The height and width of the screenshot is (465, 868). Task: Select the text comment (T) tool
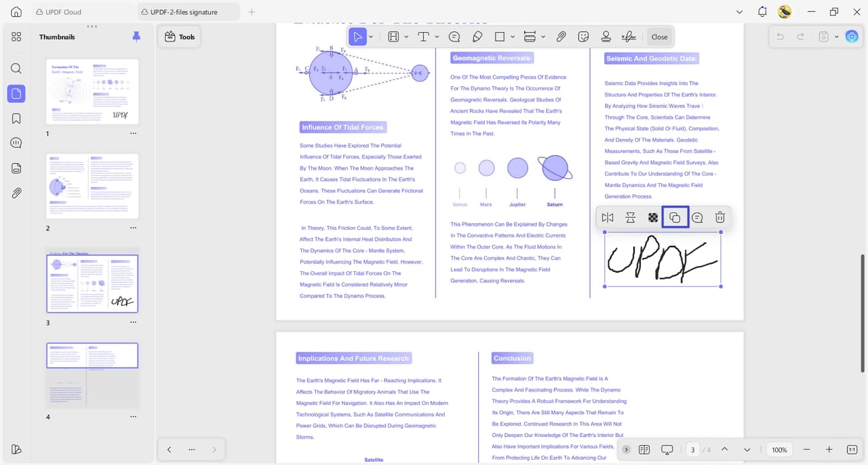coord(423,37)
